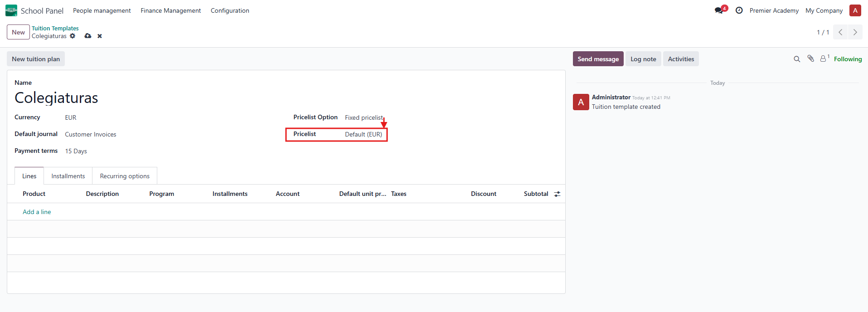Viewport: 868px width, 312px height.
Task: Click the search magnifier in chatter
Action: pos(796,59)
